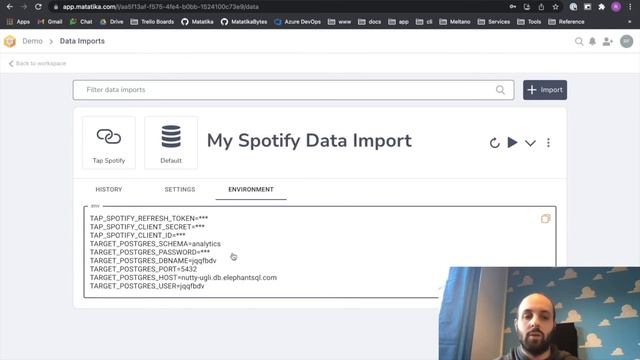Image resolution: width=640 pixels, height=360 pixels.
Task: Collapse the import details chevron
Action: [x=530, y=143]
